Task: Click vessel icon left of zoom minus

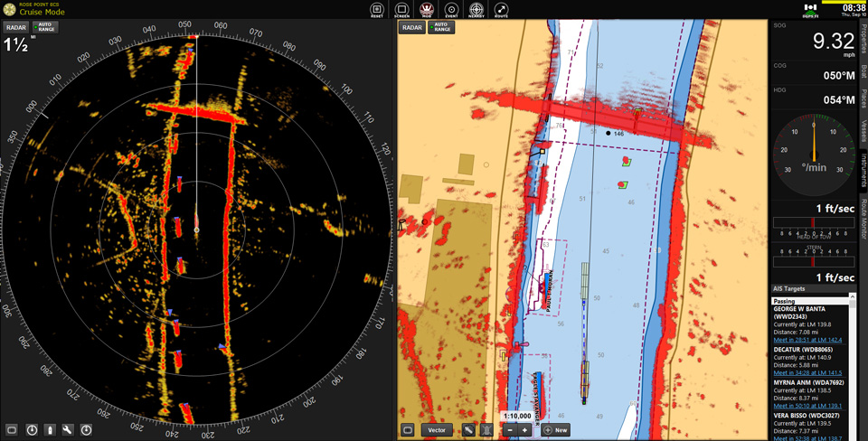Action: (486, 430)
